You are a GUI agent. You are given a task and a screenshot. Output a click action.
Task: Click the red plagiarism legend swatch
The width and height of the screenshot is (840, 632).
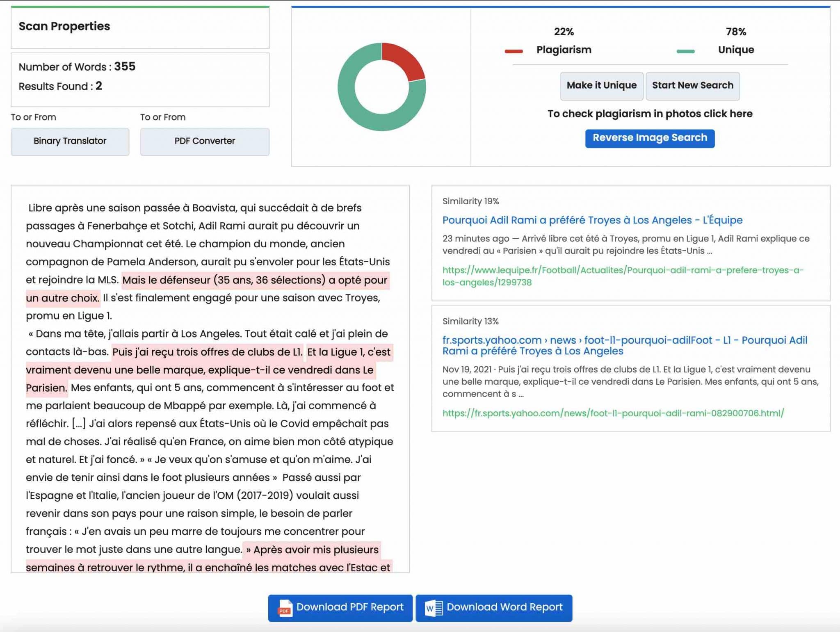click(x=514, y=51)
